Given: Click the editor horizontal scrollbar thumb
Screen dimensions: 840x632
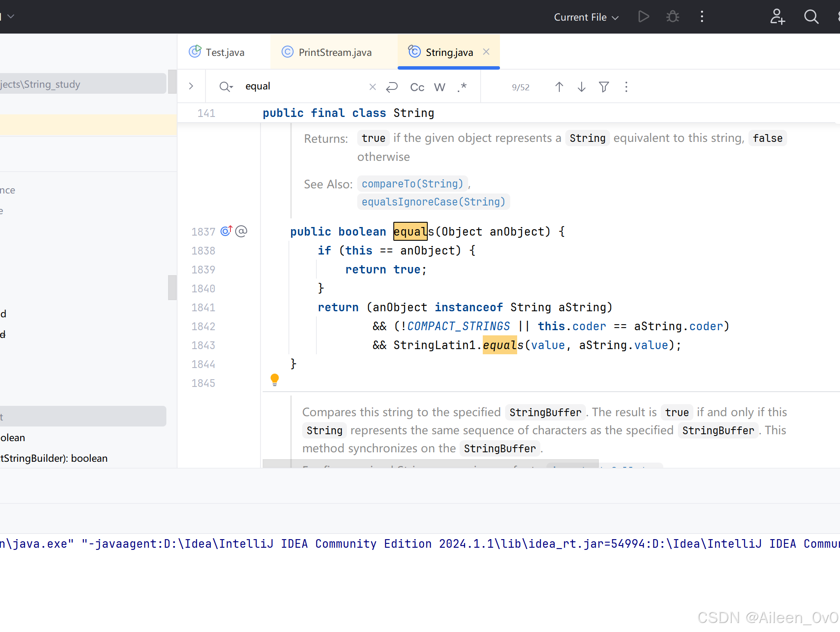Looking at the screenshot, I should [x=430, y=463].
